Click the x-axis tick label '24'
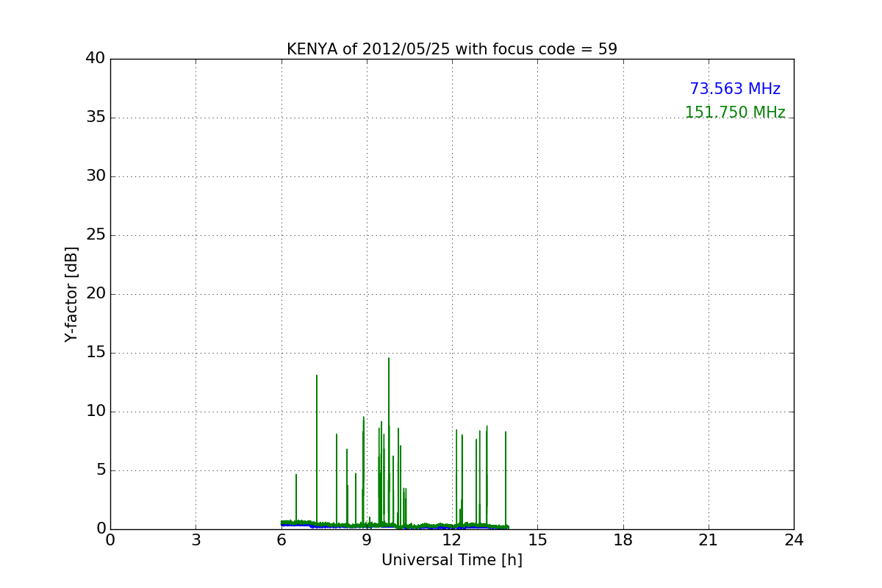 click(x=794, y=540)
